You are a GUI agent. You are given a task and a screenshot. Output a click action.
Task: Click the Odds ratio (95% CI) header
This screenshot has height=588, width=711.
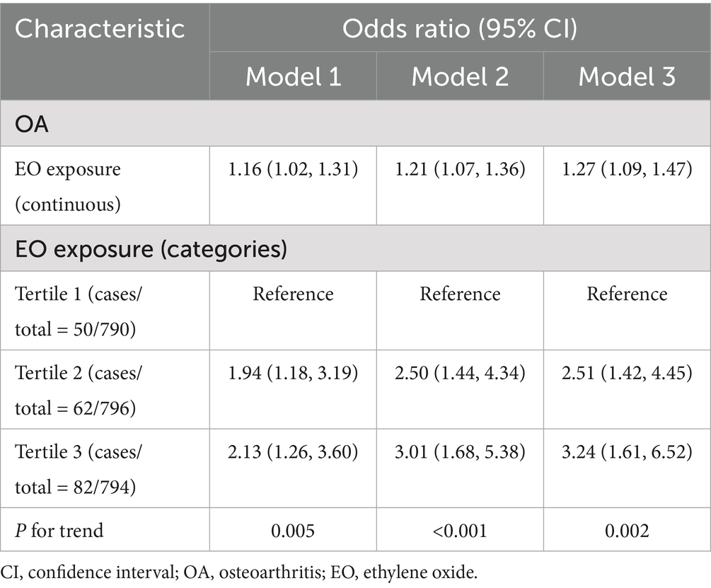point(460,29)
